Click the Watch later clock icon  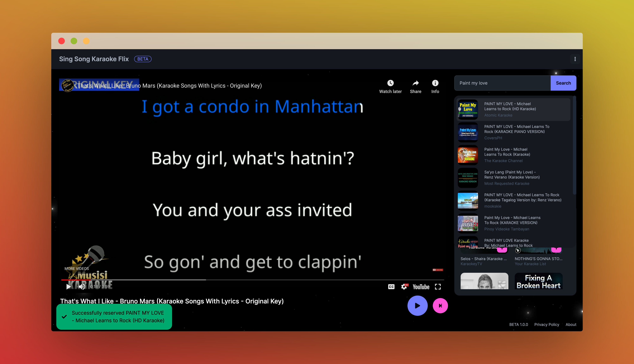coord(390,83)
